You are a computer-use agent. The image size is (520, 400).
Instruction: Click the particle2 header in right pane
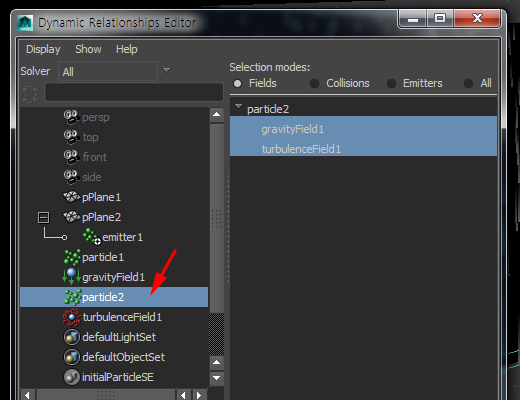click(x=268, y=109)
